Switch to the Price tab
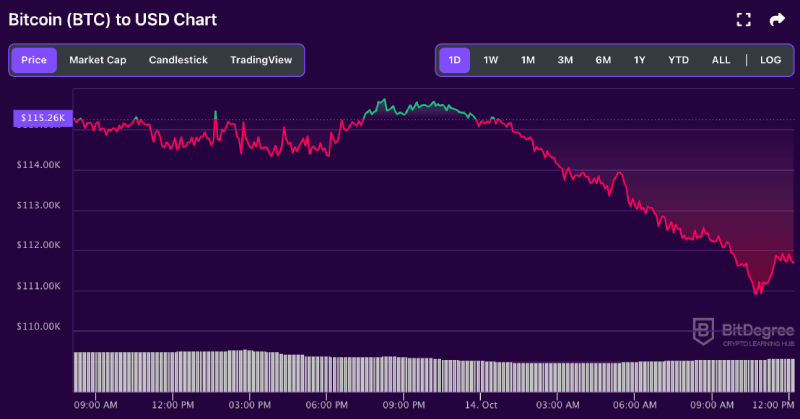This screenshot has height=419, width=800. [33, 60]
